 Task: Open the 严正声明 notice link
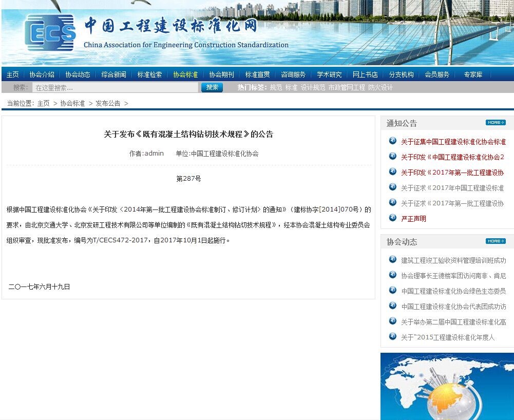[413, 219]
